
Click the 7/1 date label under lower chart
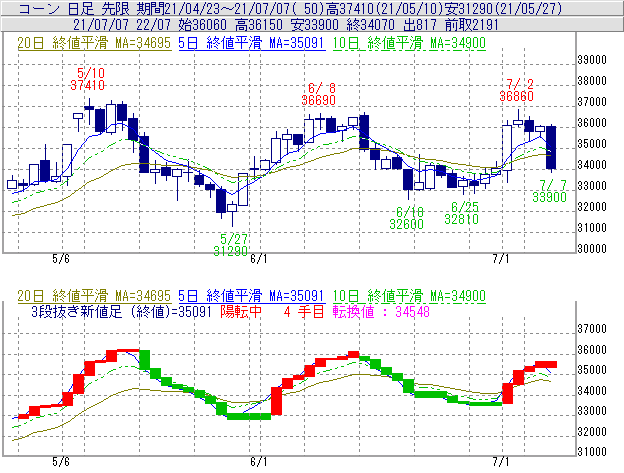pos(501,462)
